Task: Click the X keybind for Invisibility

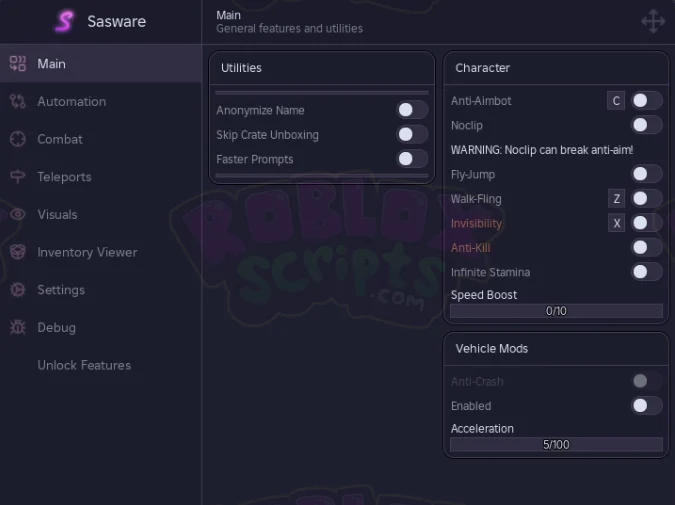Action: (616, 223)
